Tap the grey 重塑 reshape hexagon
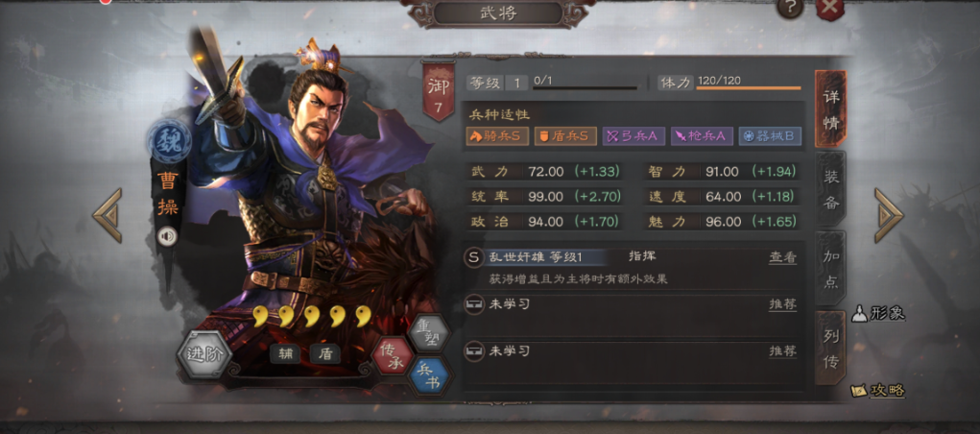The image size is (980, 434). tap(428, 333)
